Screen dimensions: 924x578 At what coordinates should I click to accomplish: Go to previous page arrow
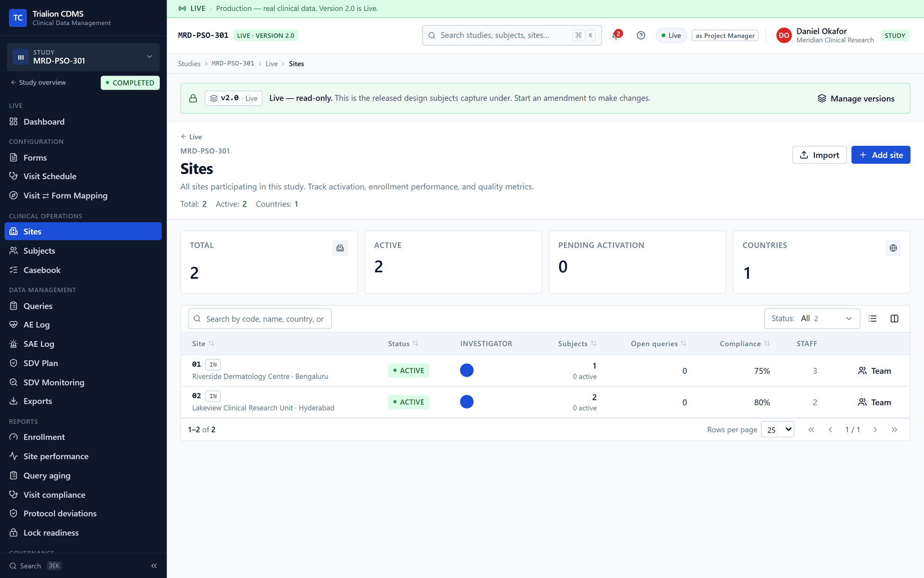click(830, 430)
